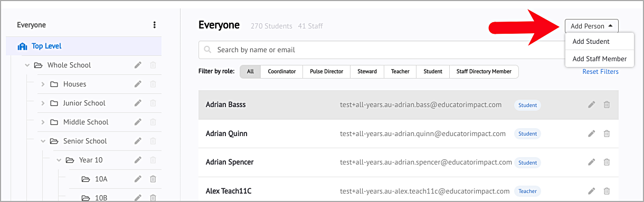Click the Teacher badge on Alex Teach11C

tap(527, 191)
